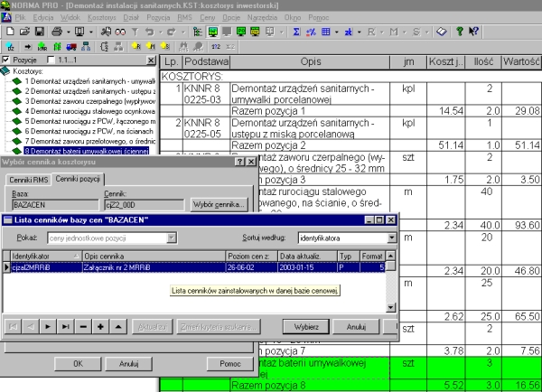Image resolution: width=542 pixels, height=392 pixels.
Task: Click the Print icon in toolbar
Action: point(58,31)
